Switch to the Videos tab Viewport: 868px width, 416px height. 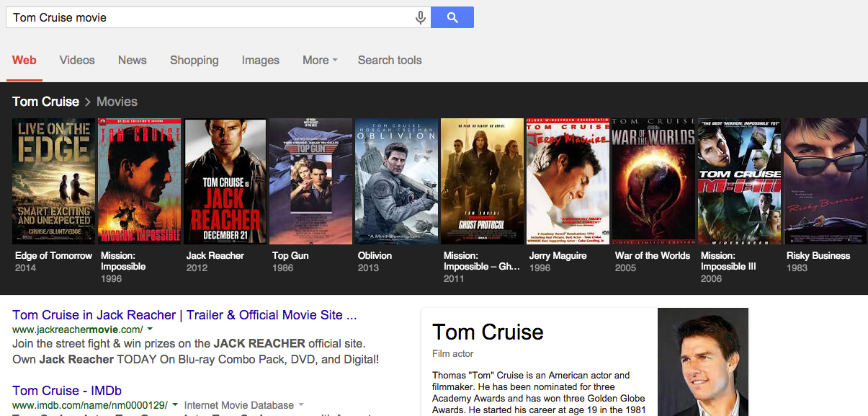coord(77,61)
